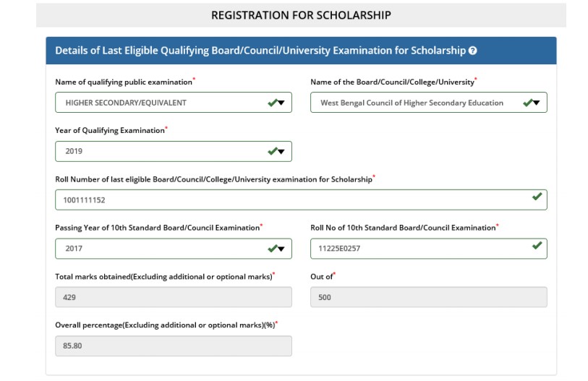Click green checkmark in Year of Qualifying dropdown

click(x=272, y=151)
